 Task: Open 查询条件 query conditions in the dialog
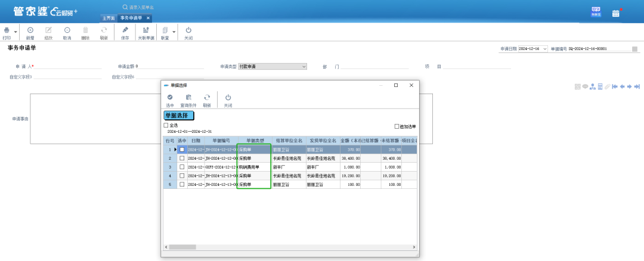click(188, 100)
